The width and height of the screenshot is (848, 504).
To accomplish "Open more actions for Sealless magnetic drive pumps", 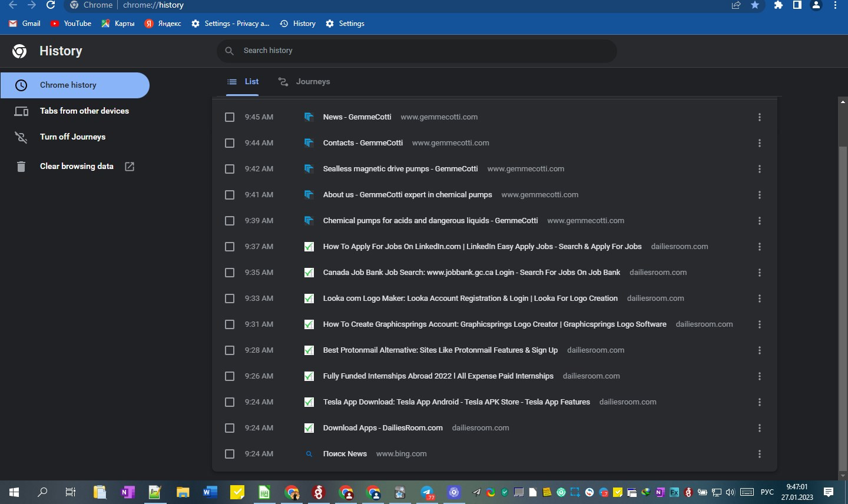I will pos(760,169).
